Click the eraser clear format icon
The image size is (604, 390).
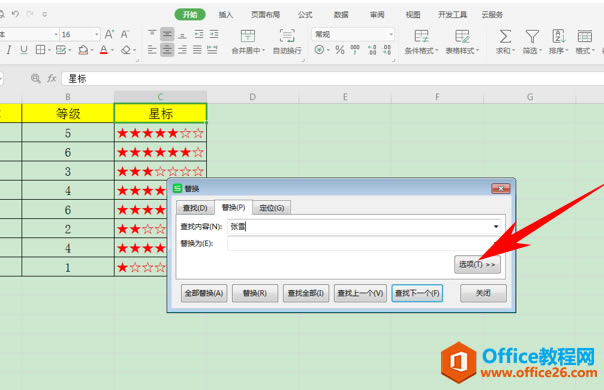[x=126, y=50]
